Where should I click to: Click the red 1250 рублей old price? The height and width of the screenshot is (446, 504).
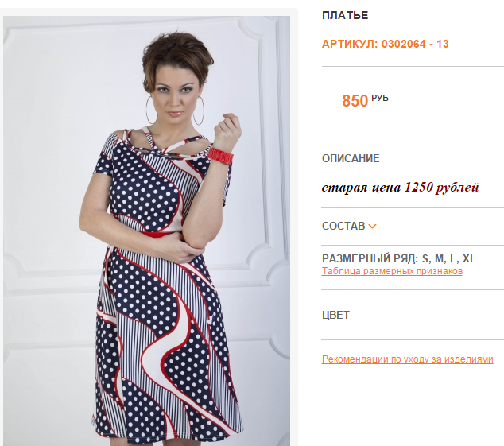pos(442,187)
